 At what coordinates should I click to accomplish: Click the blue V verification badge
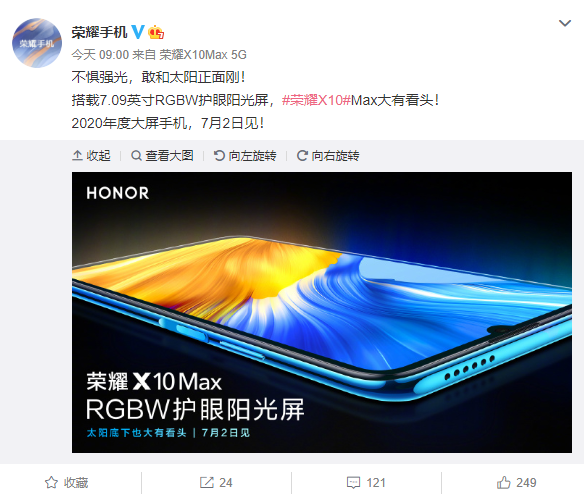tap(137, 32)
